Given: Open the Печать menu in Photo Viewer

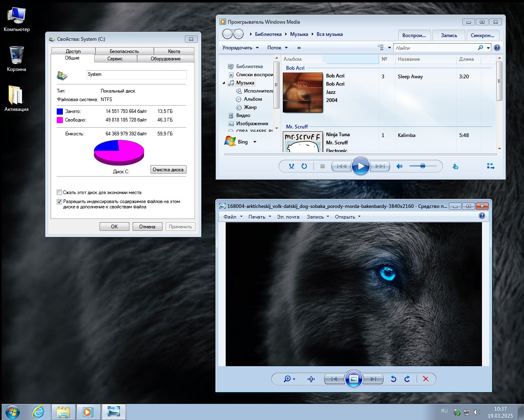Looking at the screenshot, I should [x=260, y=217].
